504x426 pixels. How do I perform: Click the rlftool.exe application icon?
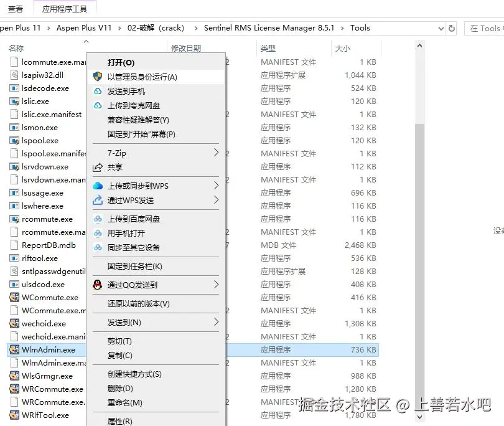coord(14,258)
